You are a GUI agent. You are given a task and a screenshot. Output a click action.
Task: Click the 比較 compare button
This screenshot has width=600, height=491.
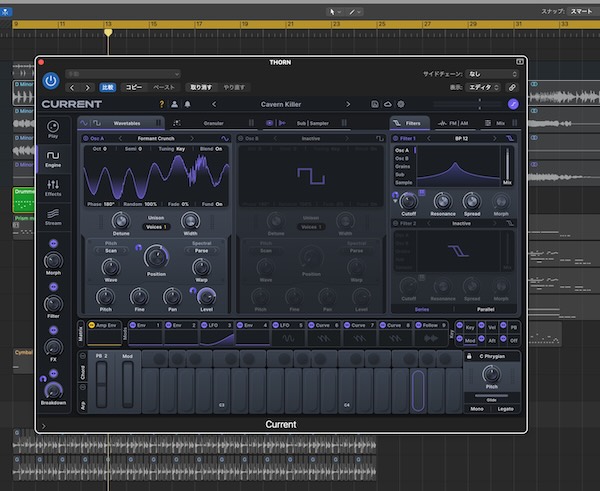[x=108, y=87]
